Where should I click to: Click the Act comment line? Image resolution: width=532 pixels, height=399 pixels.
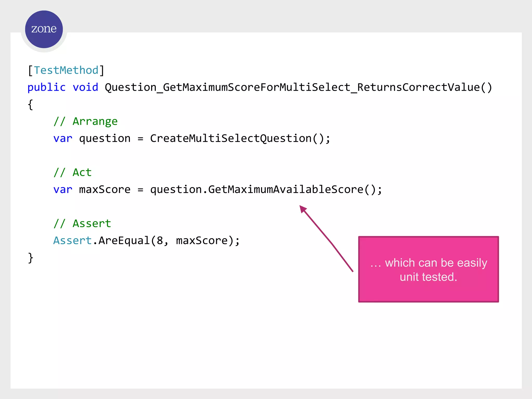coord(72,173)
